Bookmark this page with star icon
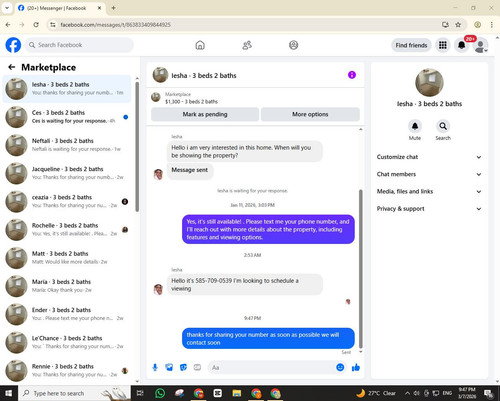Viewport: 500px width, 401px height. click(458, 25)
